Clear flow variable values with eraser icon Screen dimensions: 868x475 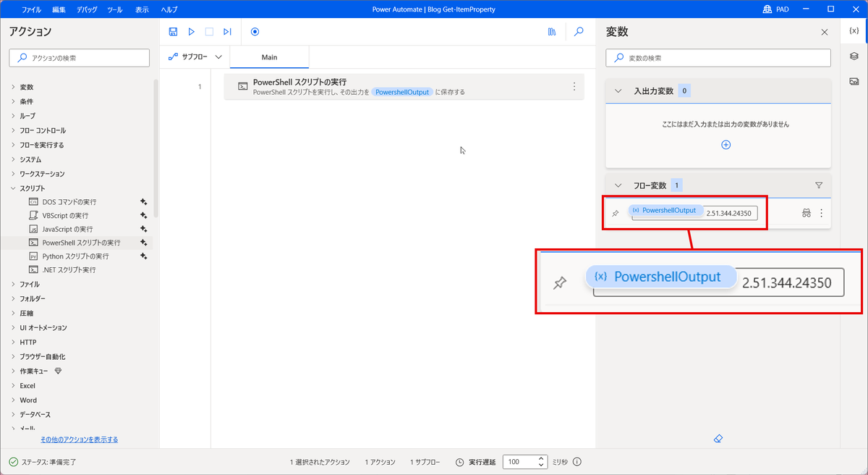[x=718, y=438]
